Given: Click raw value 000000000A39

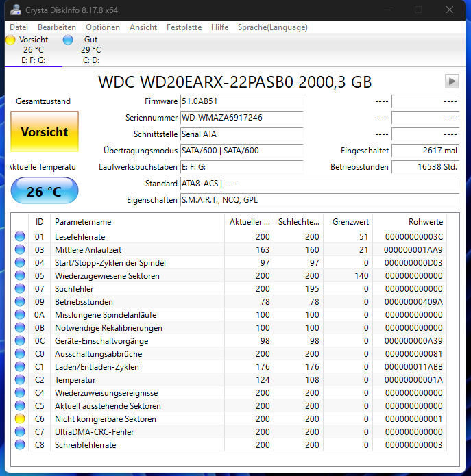Looking at the screenshot, I should coord(413,340).
